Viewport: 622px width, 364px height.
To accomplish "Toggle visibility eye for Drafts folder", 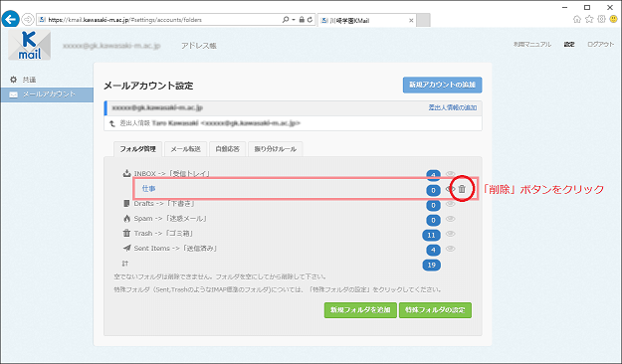I will coord(450,204).
